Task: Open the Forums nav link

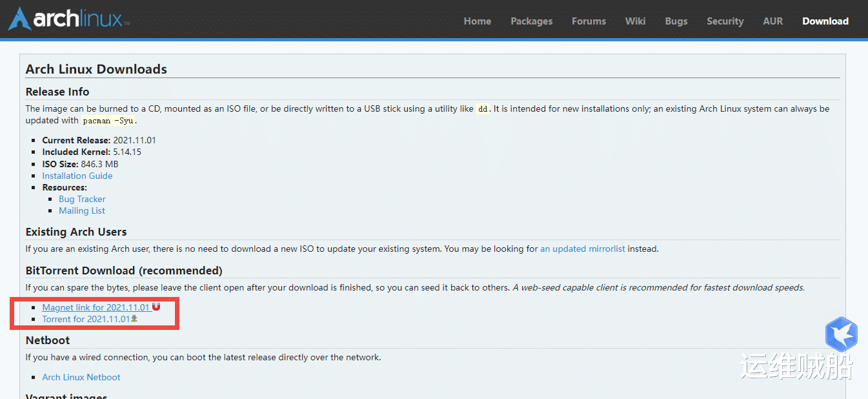Action: pos(589,21)
